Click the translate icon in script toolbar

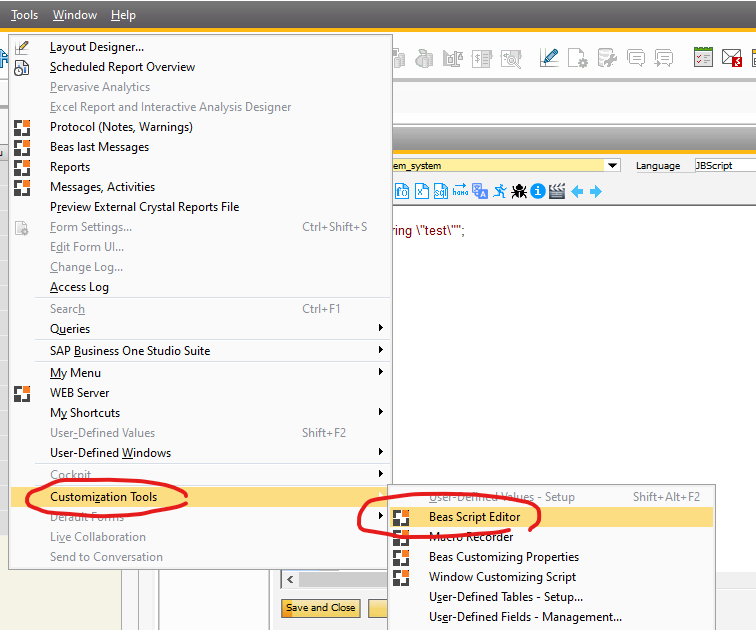coord(480,191)
